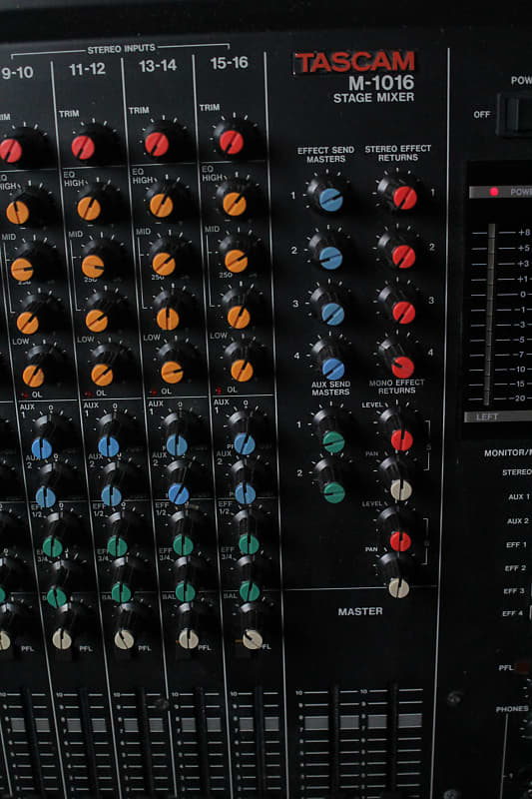The height and width of the screenshot is (799, 532).
Task: Select the Stereo Effect Return 3 knob
Action: [403, 312]
